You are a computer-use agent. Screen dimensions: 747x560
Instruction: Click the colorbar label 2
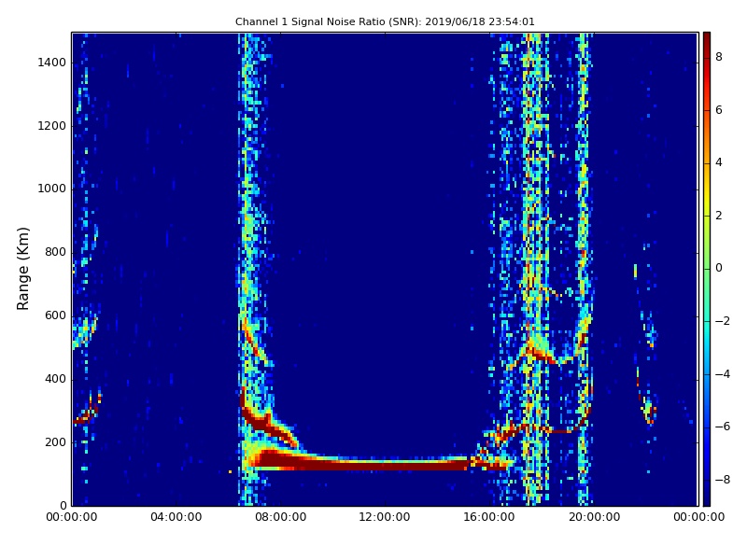pos(719,216)
